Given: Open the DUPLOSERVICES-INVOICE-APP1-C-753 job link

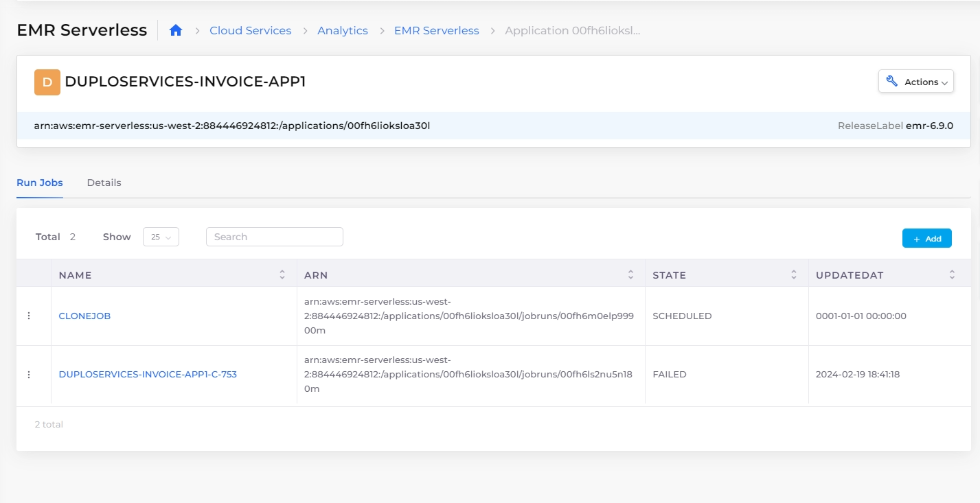Looking at the screenshot, I should click(x=148, y=375).
